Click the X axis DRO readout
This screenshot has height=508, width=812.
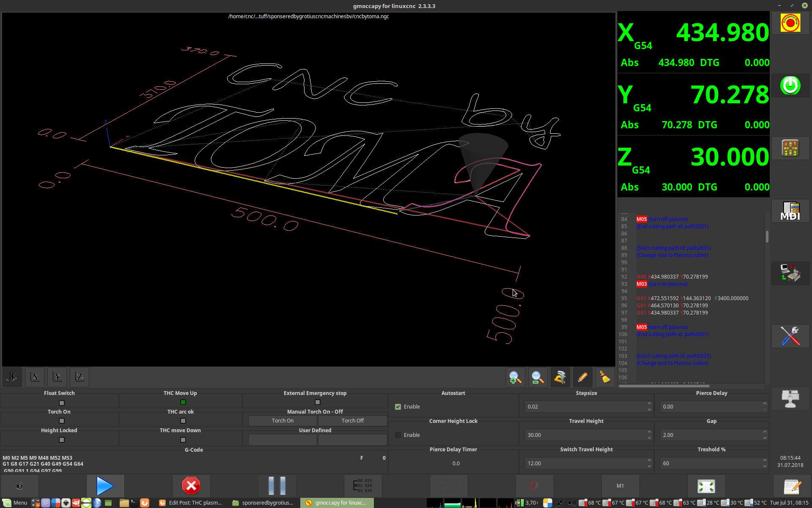694,41
